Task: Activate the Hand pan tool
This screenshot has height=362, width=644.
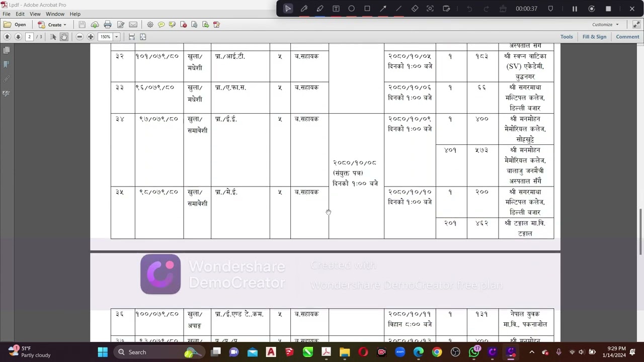Action: pos(64,37)
